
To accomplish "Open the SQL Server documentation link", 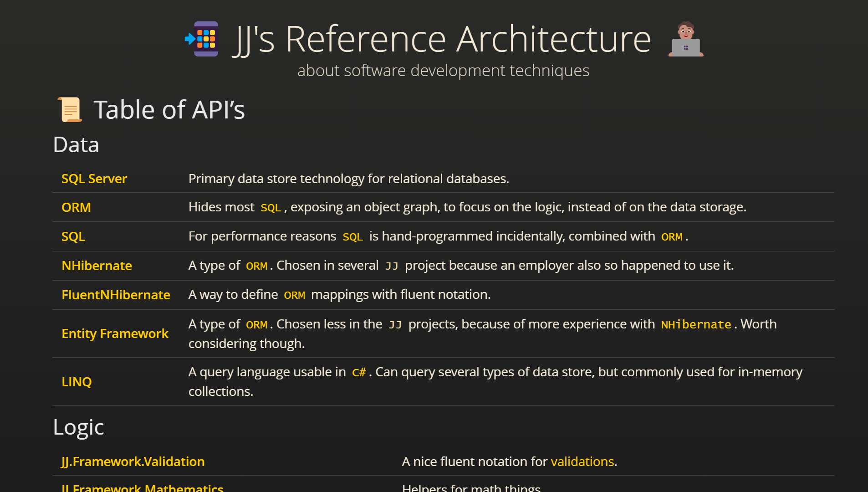I will point(94,179).
